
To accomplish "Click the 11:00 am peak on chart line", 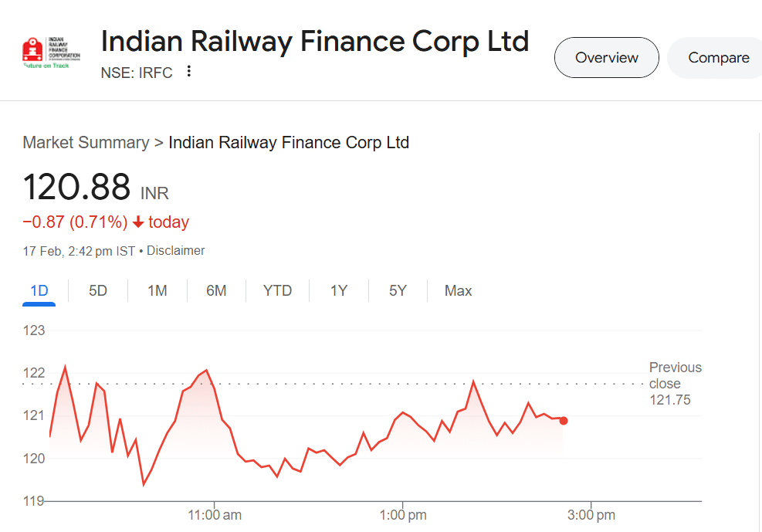I will pyautogui.click(x=207, y=371).
